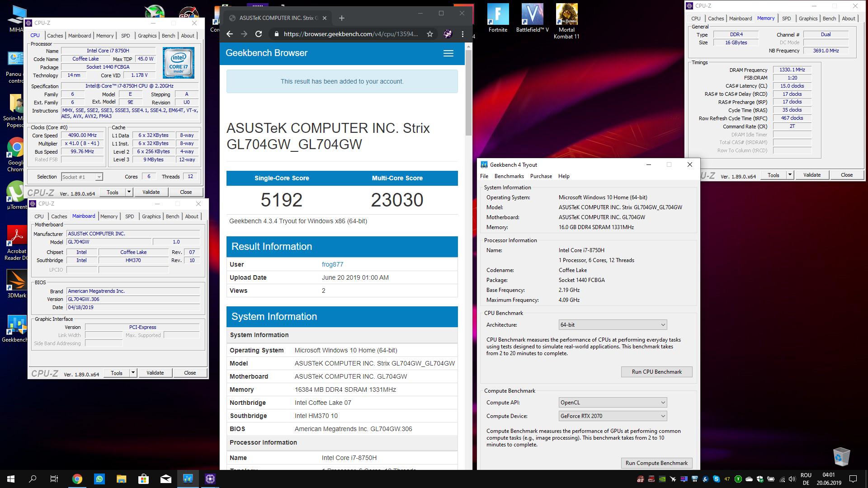Open the Purchase menu in Geekbench 4
Viewport: 868px width, 488px height.
(x=541, y=176)
